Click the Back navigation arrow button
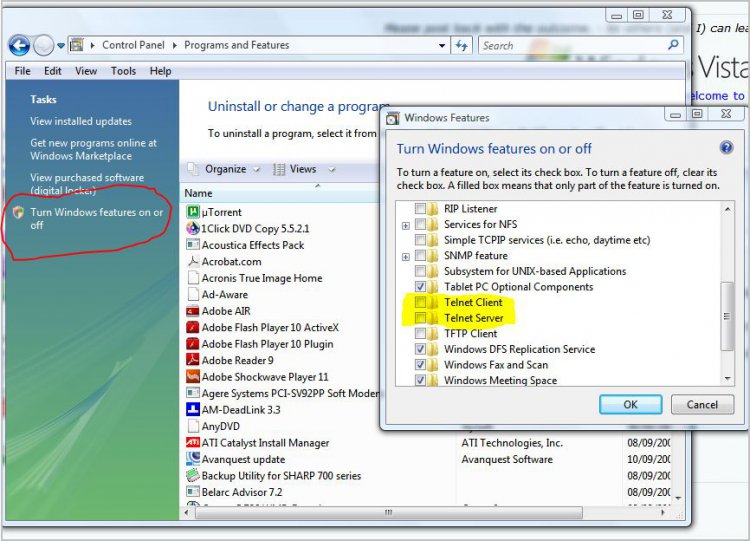Screen dimensions: 750x541 (x=19, y=46)
